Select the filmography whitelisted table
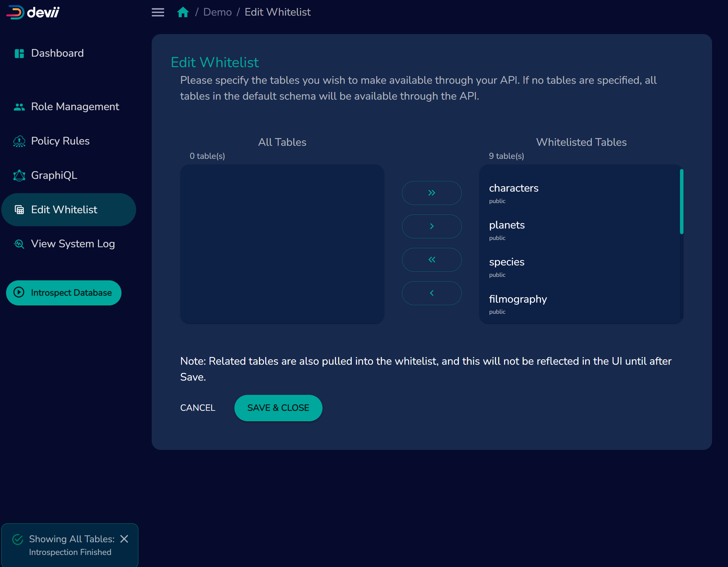This screenshot has height=567, width=728. point(518,299)
